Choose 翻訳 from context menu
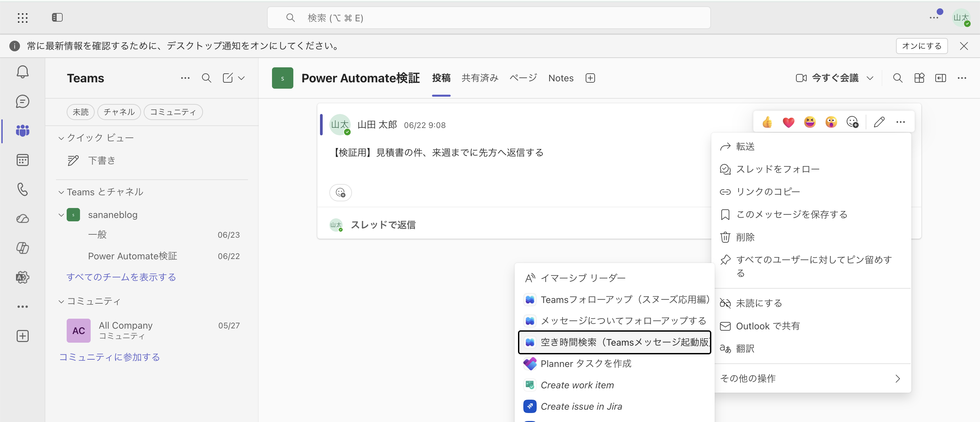This screenshot has width=980, height=422. click(x=811, y=349)
